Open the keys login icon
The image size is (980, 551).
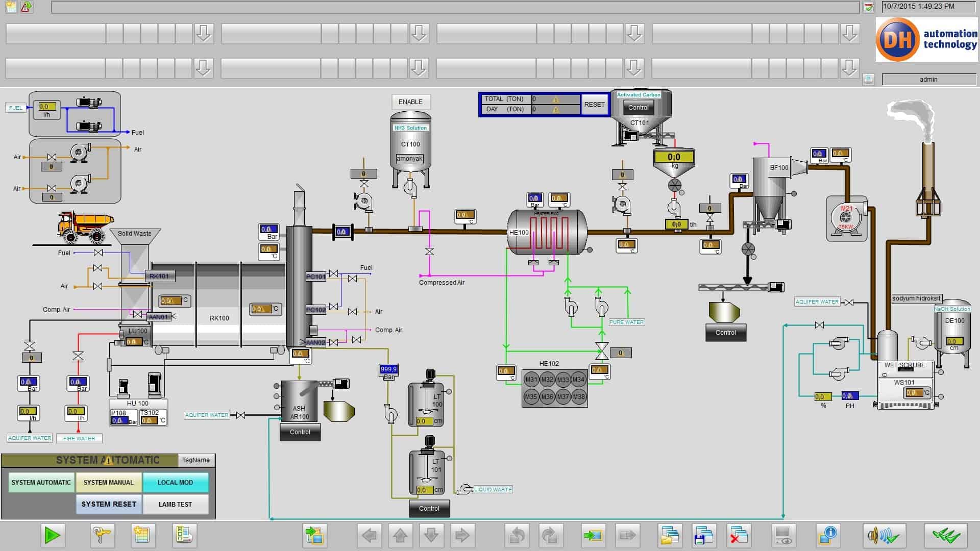point(102,535)
